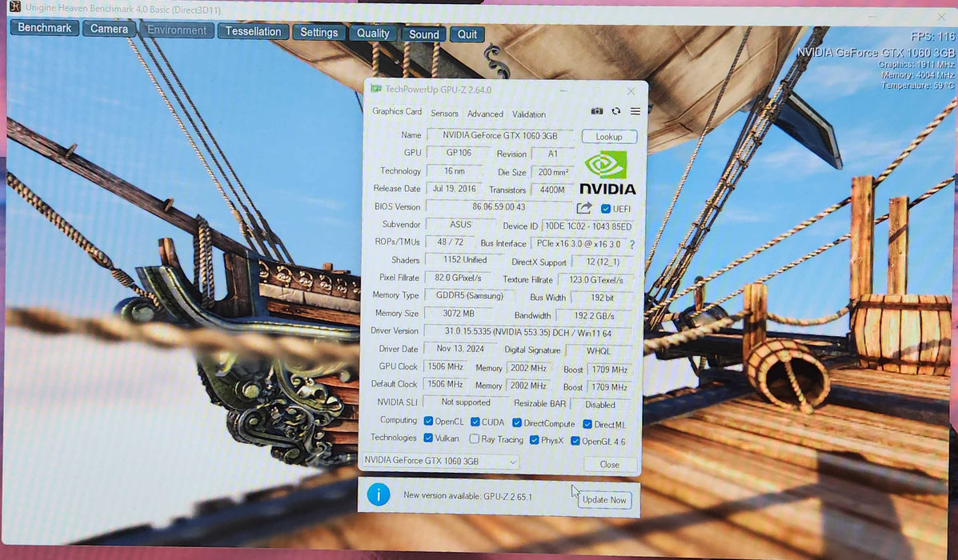Open the GPU-Z hamburger menu

(635, 111)
